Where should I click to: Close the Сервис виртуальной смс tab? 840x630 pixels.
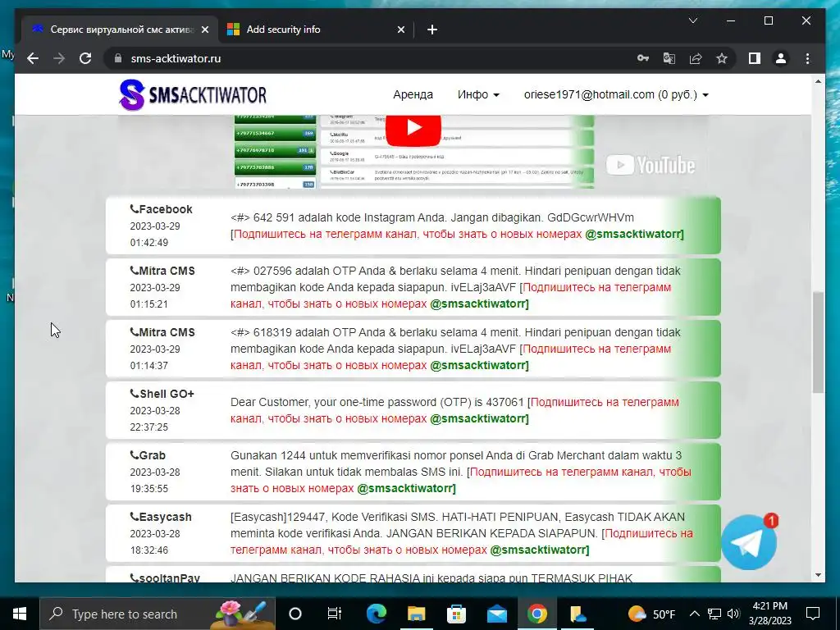tap(204, 30)
